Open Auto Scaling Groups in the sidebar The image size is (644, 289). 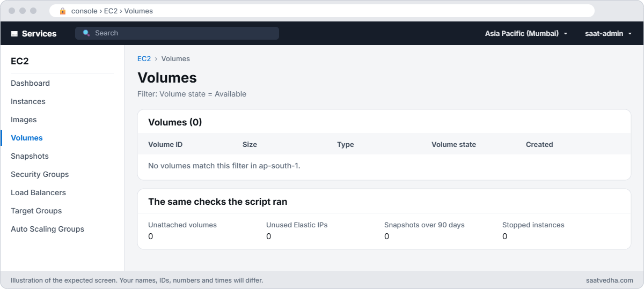pyautogui.click(x=47, y=229)
